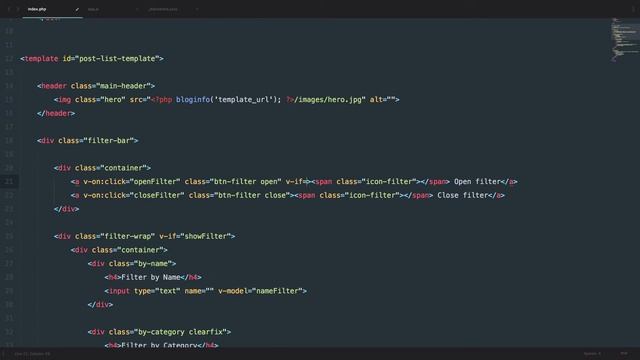Image resolution: width=640 pixels, height=360 pixels.
Task: Go back with the left tab arrow
Action: tap(9, 9)
